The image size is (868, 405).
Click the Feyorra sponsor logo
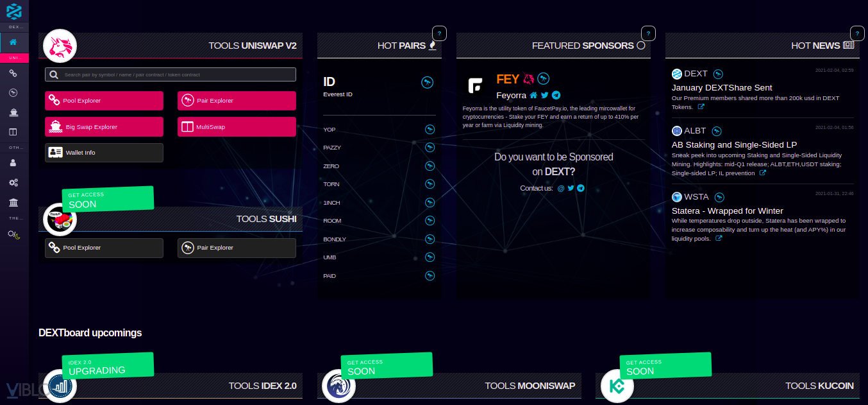pyautogui.click(x=476, y=85)
